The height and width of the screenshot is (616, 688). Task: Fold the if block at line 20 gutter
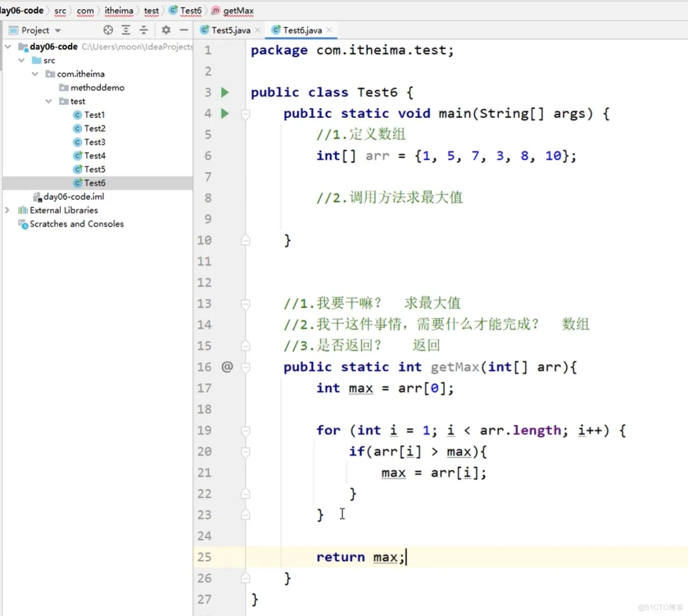[x=246, y=452]
